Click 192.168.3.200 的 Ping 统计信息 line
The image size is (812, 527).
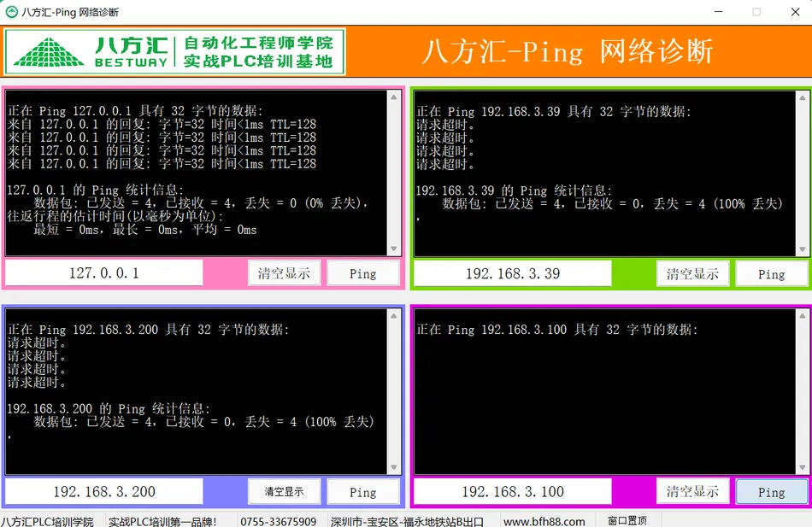(x=109, y=408)
